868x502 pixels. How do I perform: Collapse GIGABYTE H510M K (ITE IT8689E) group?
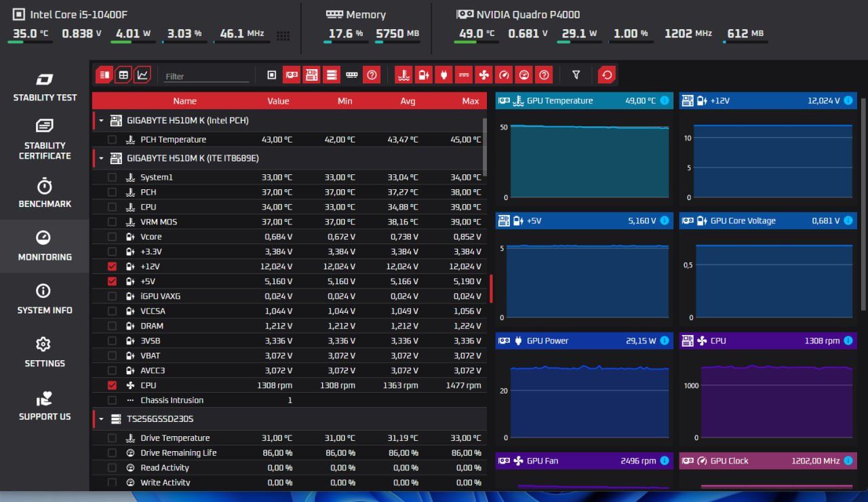tap(101, 159)
